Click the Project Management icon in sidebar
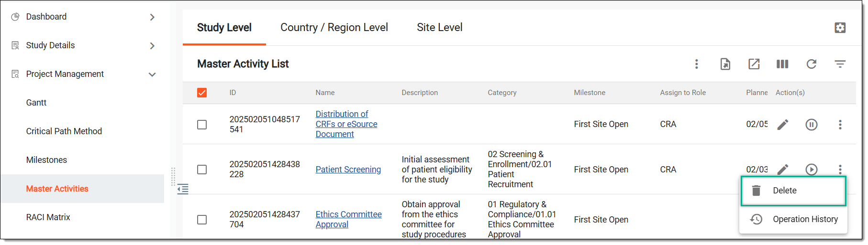Screen dimensions: 868x245 click(x=15, y=74)
